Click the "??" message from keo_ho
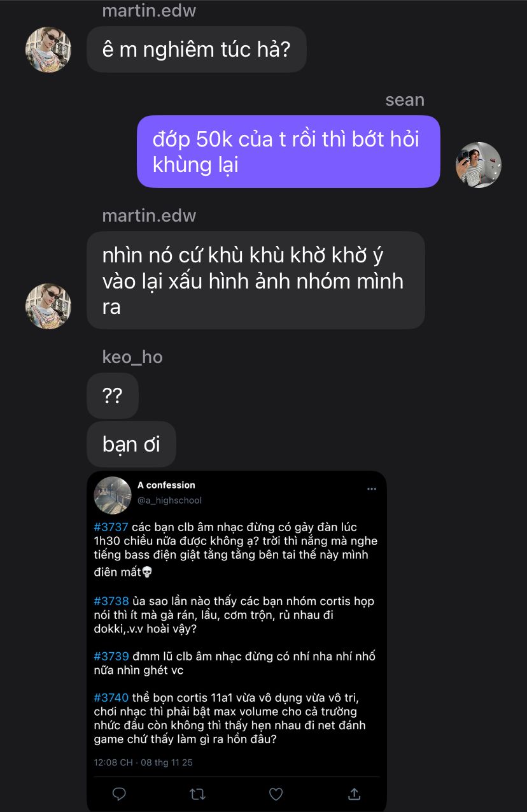This screenshot has width=527, height=812. click(x=113, y=396)
